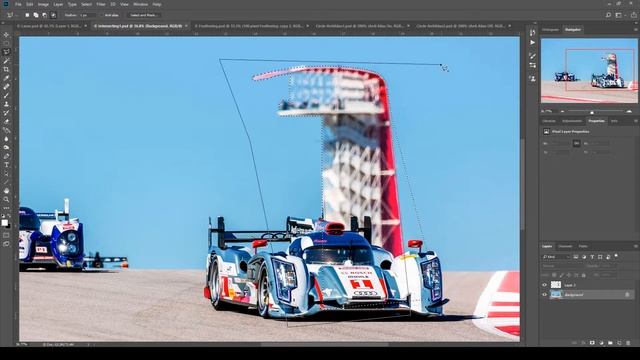
Task: Toggle Intersect with selection mode
Action: point(53,15)
